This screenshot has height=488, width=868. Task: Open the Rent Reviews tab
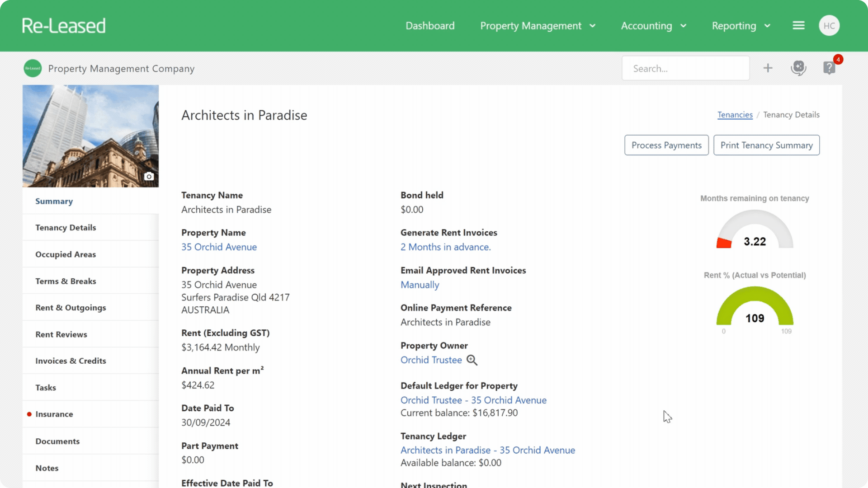point(90,334)
